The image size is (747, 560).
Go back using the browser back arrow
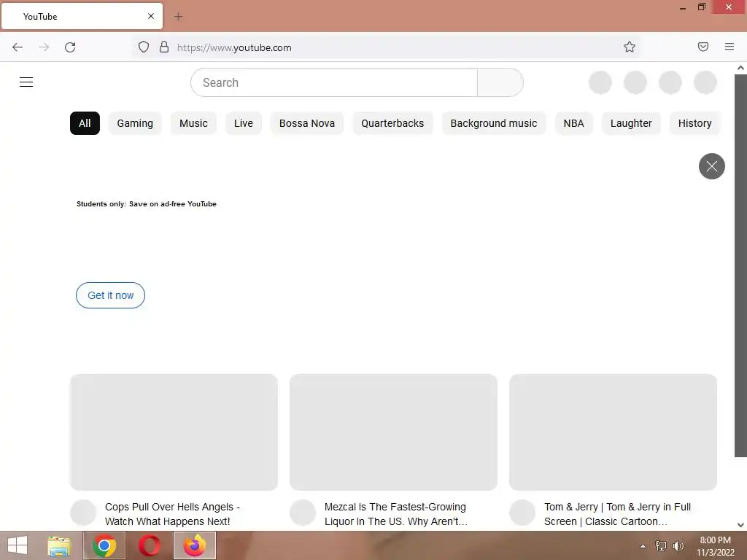[x=18, y=47]
